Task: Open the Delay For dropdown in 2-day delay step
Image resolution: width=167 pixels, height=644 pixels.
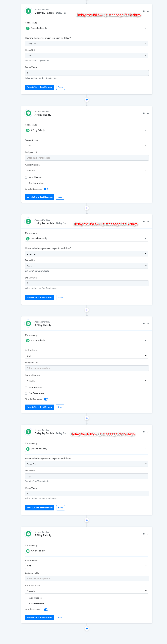Action: 87,43
